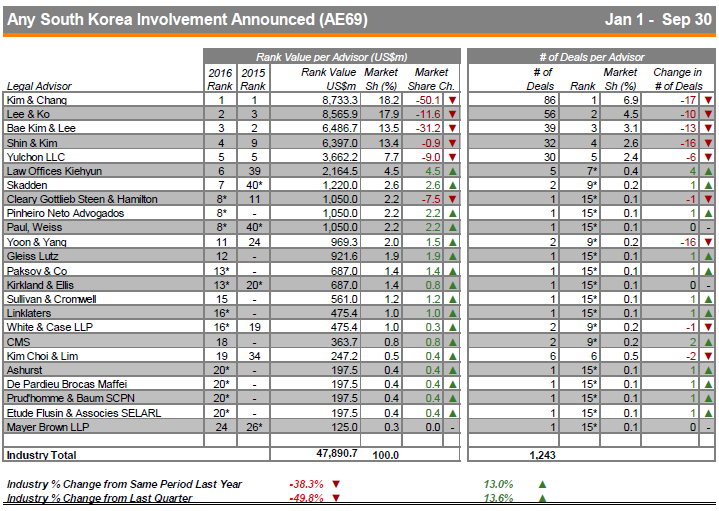Viewport: 719px width, 511px height.
Task: Click 'White & Case LLP' advisor name
Action: click(x=50, y=327)
